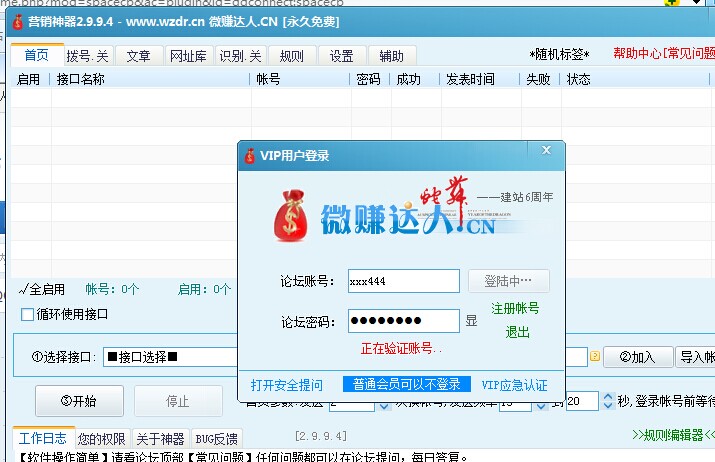Open the 识别.关 tab

tap(240, 56)
